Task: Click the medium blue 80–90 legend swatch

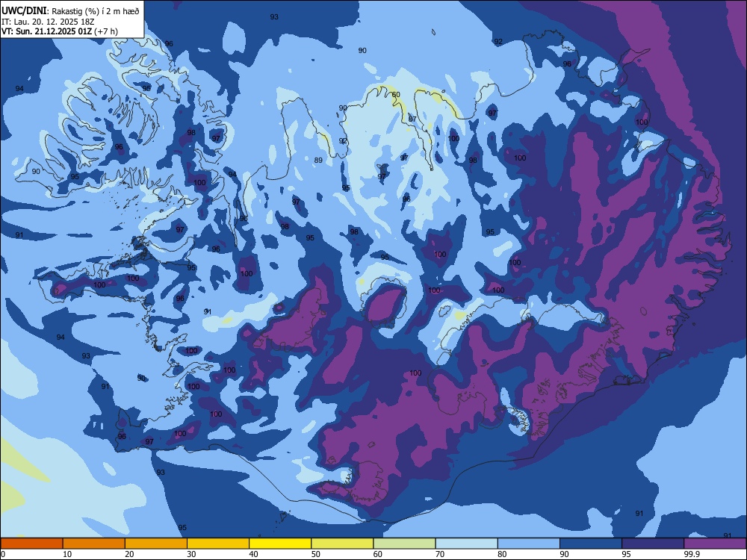Action: (x=529, y=544)
